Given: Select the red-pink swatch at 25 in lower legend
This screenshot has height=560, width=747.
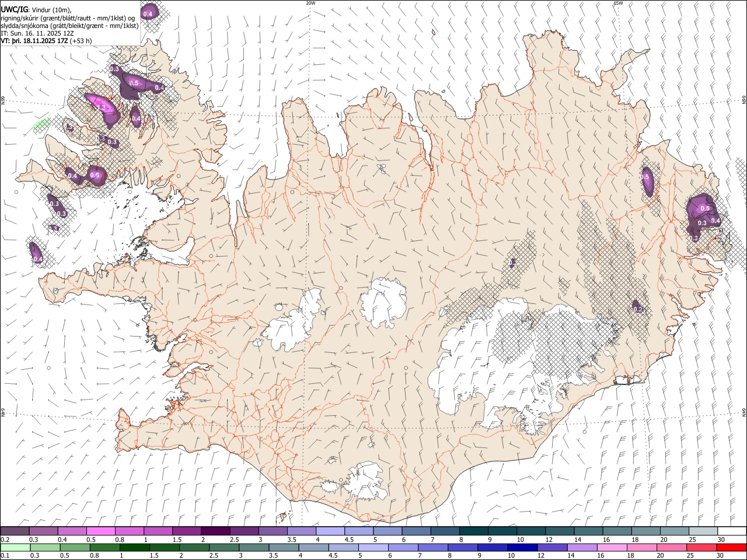Looking at the screenshot, I should click(701, 548).
